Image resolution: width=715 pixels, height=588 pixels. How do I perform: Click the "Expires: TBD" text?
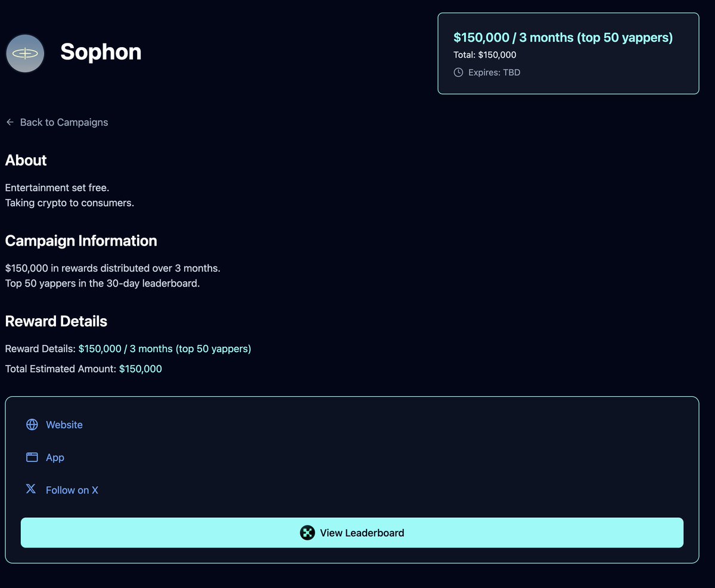click(x=495, y=73)
